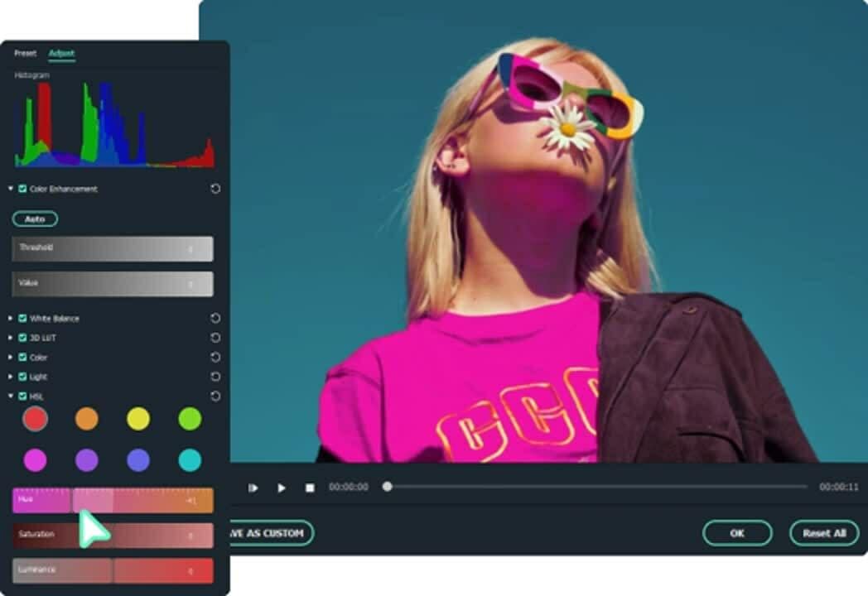Click the frame-step play icon
868x596 pixels.
tap(253, 488)
